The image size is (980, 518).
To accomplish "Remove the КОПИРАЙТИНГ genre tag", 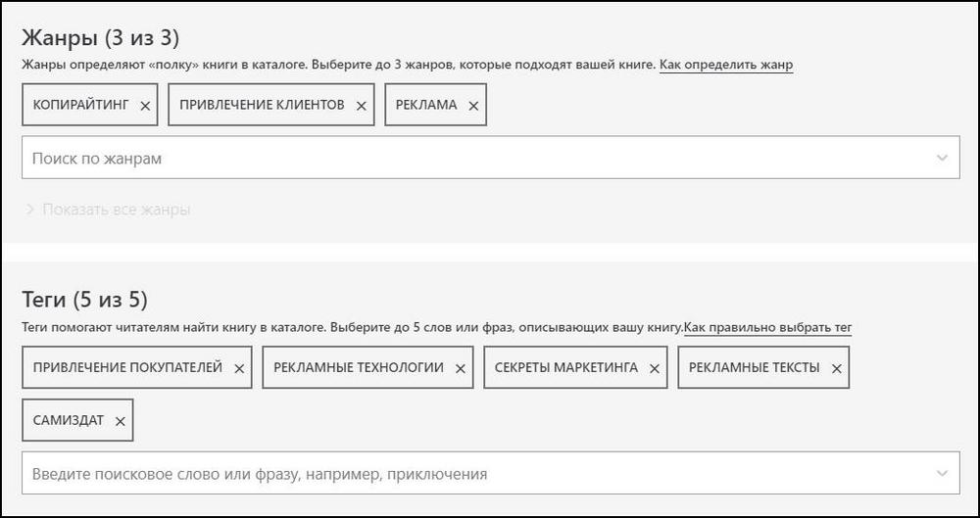I will pos(145,106).
